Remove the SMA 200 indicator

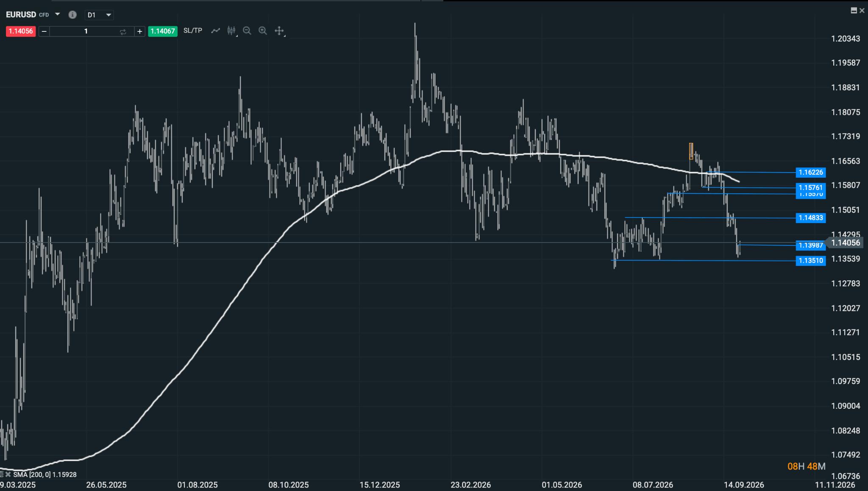8,474
